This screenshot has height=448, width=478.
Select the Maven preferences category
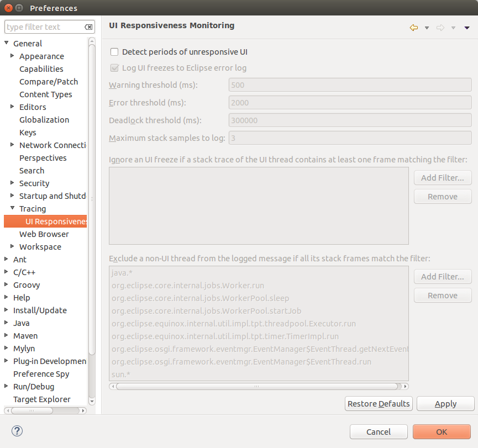[25, 335]
